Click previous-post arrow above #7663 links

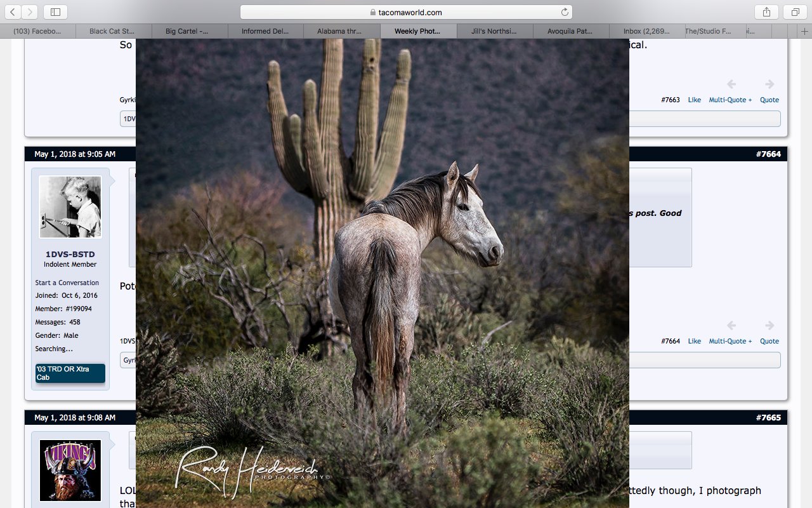point(731,84)
